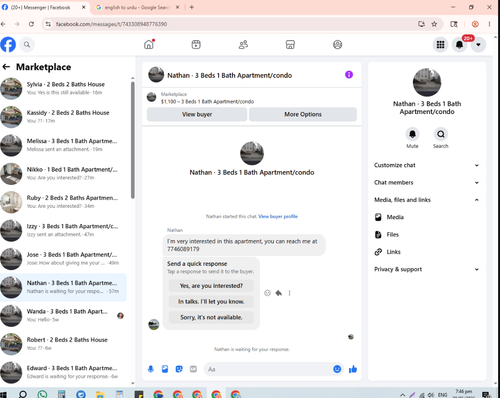Record a voice clip with microphone icon
The height and width of the screenshot is (398, 500).
click(x=151, y=369)
